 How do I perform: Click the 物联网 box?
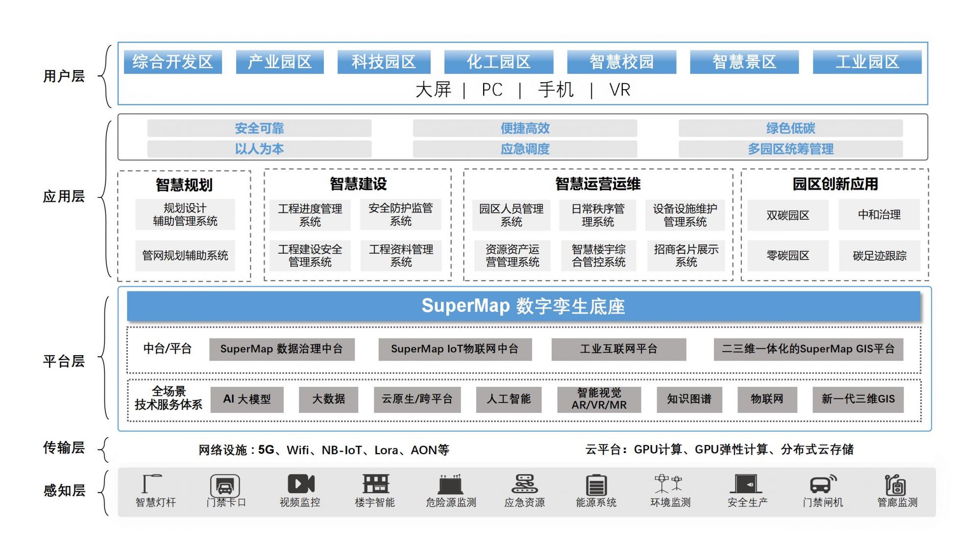tap(767, 400)
